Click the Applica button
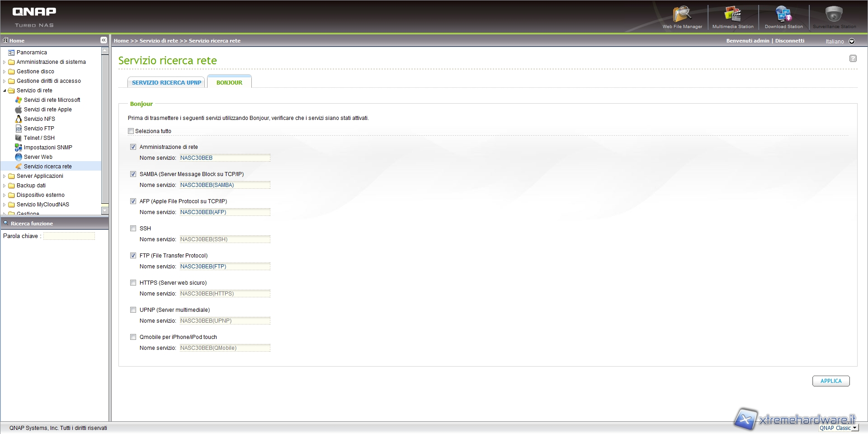The image size is (868, 434). pos(830,381)
